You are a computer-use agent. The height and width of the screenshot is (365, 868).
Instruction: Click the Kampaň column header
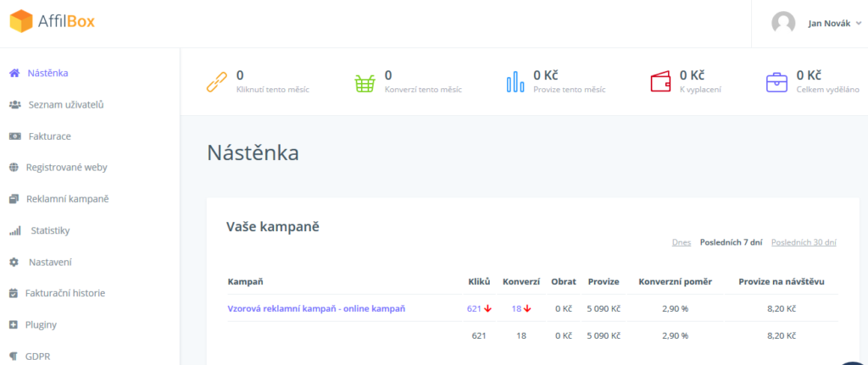pos(245,282)
